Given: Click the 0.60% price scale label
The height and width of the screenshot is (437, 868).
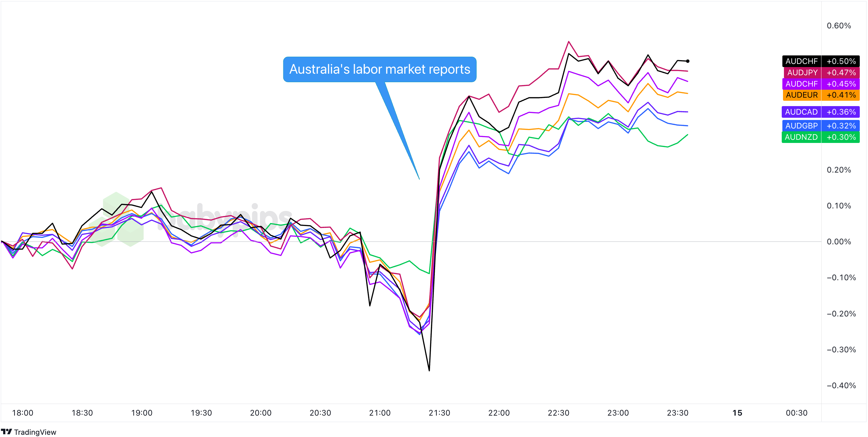Looking at the screenshot, I should click(x=839, y=26).
